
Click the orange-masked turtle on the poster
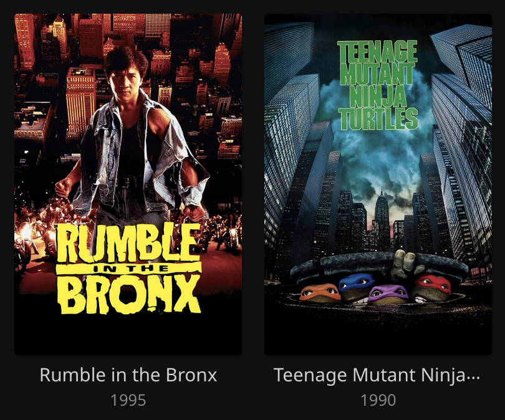(320, 292)
